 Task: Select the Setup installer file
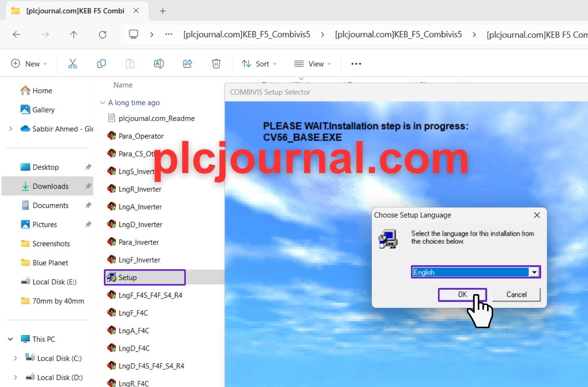tap(145, 278)
